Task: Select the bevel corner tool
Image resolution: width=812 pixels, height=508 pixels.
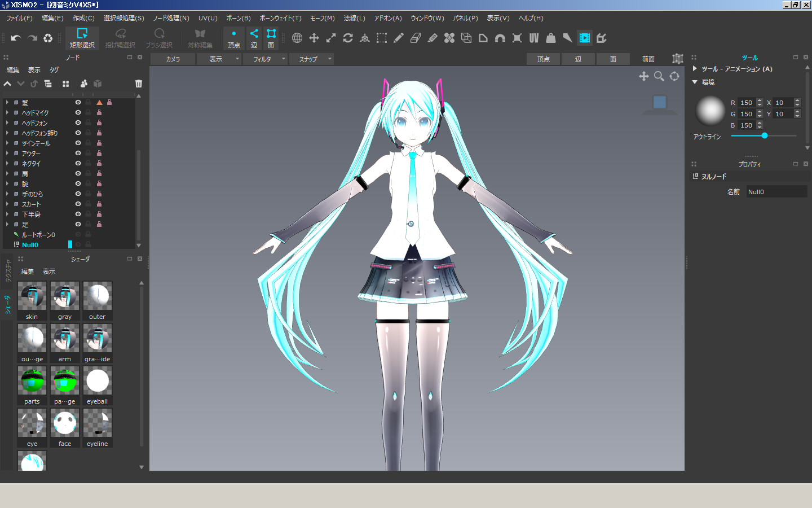Action: coord(483,38)
